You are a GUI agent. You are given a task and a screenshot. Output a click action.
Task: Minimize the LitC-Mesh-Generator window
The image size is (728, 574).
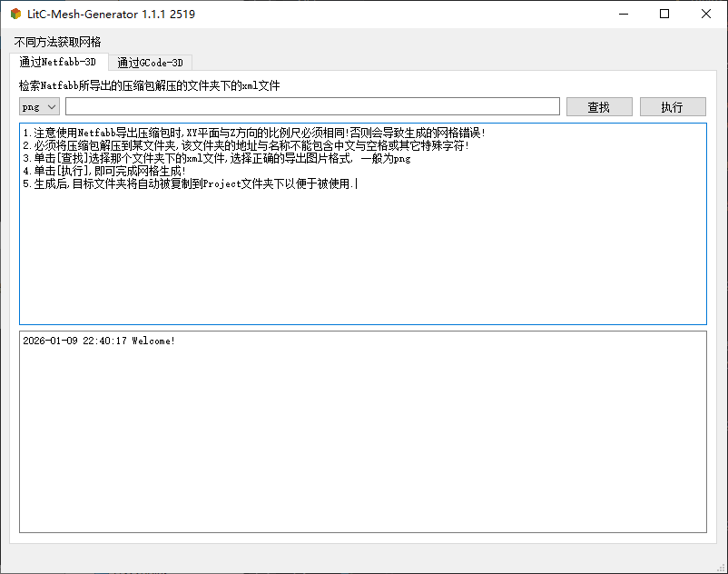click(x=622, y=14)
